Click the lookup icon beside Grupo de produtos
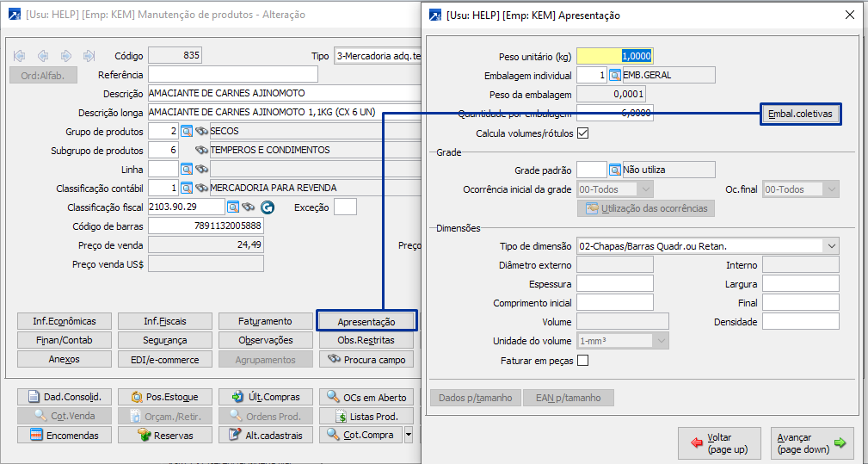 (187, 131)
